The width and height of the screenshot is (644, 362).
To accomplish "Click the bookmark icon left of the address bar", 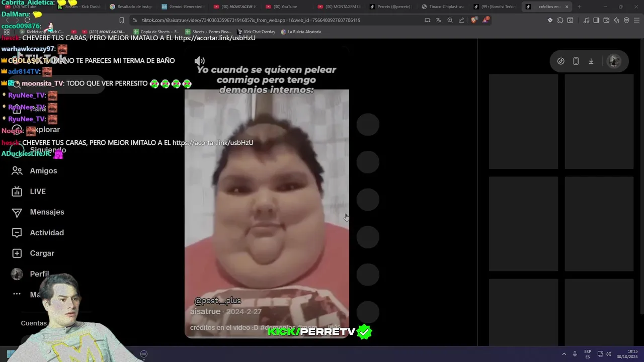I will tap(121, 20).
